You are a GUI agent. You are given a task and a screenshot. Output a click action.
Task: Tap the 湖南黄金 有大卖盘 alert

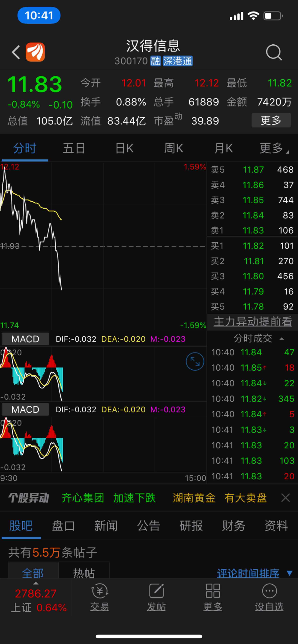[x=220, y=498]
